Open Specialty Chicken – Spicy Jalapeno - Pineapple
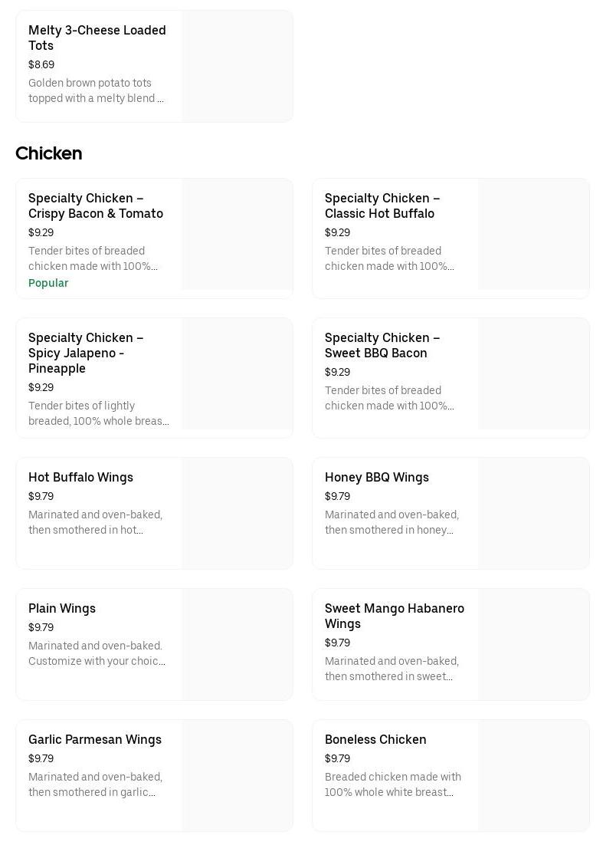Screen dimensions: 616x845 coord(86,353)
